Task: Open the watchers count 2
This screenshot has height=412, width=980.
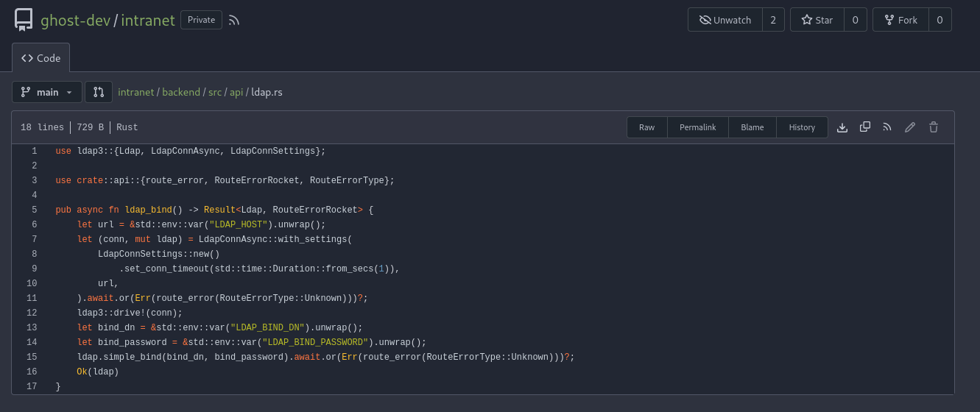Action: point(773,20)
